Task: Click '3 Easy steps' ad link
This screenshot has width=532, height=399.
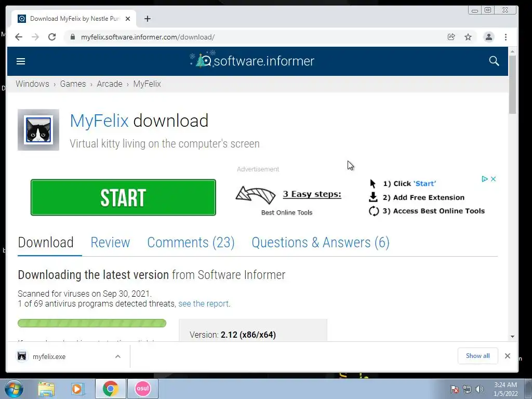Action: tap(312, 194)
